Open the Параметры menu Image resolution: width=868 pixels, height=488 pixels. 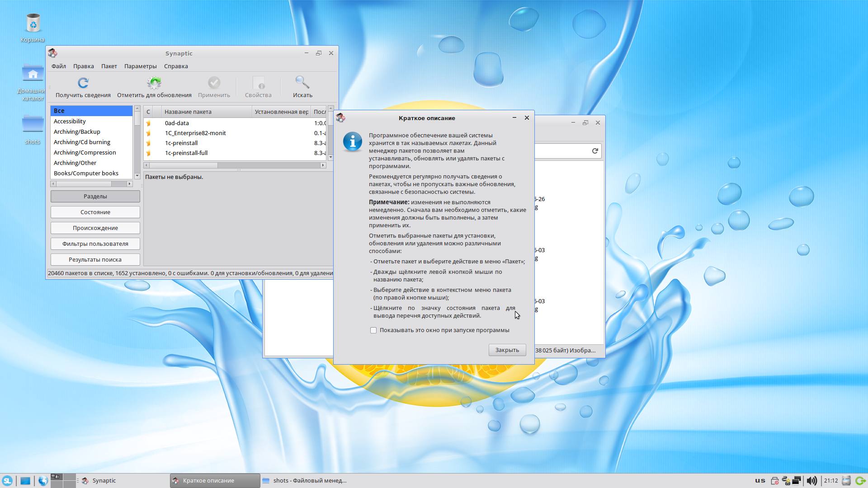[140, 66]
